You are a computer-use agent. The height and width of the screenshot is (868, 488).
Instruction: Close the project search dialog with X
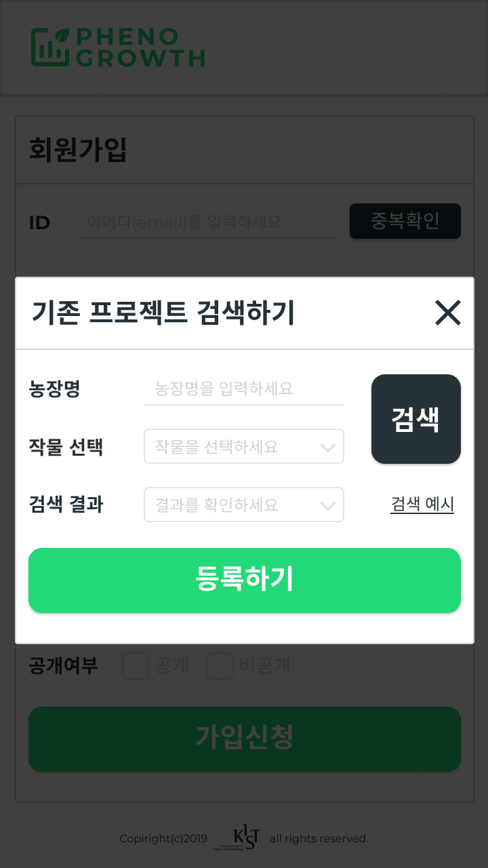[x=447, y=313]
